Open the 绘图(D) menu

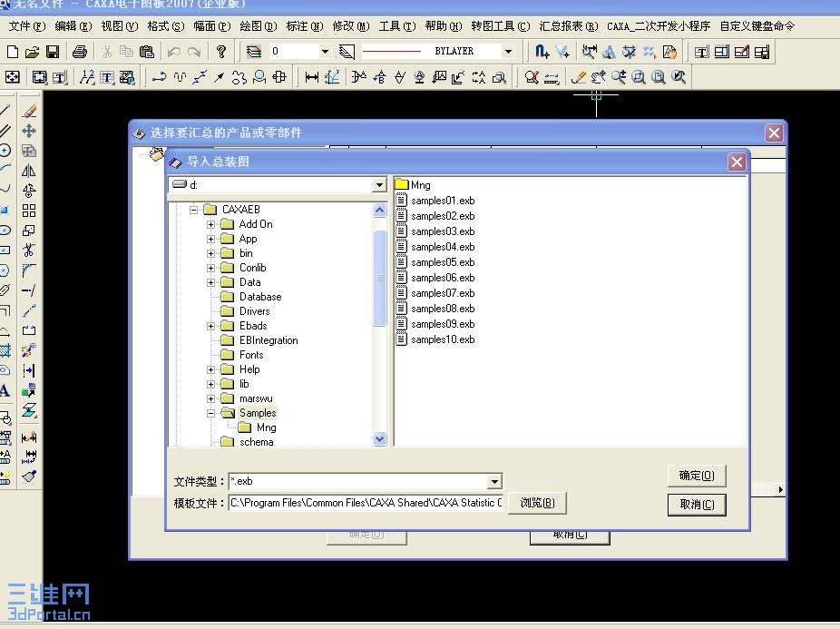click(x=259, y=25)
